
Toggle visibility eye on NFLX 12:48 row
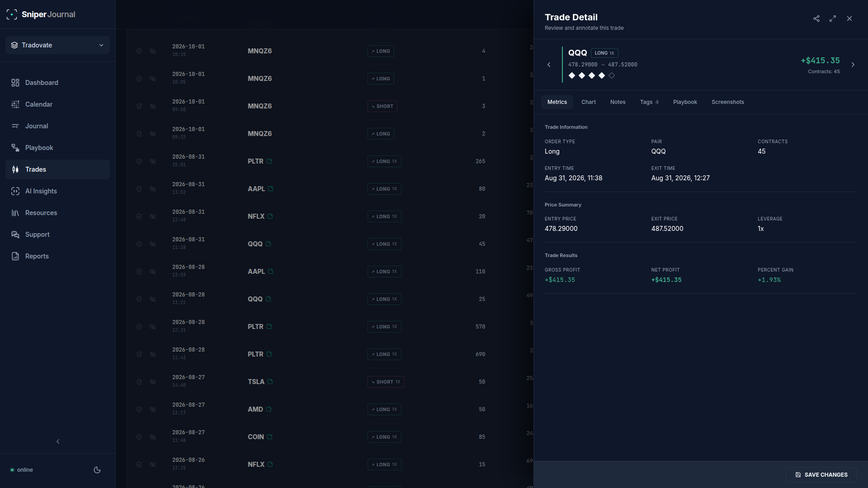[x=153, y=216]
